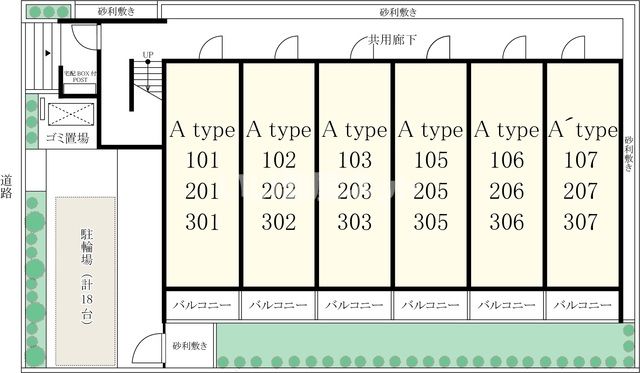Viewport: 640px width, 373px height.
Task: Choose room number 205
Action: tap(431, 191)
